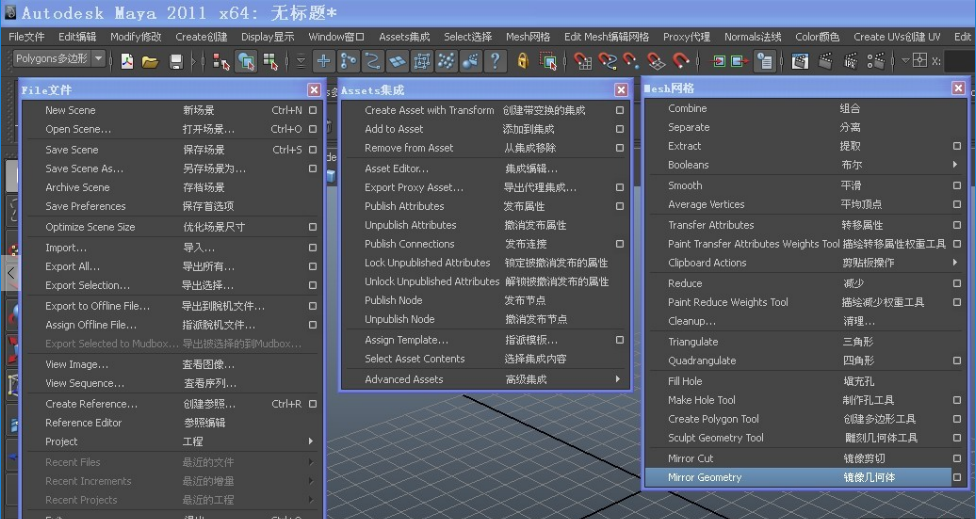This screenshot has width=976, height=519.
Task: Toggle the deformations selection mask icon
Action: 421,60
